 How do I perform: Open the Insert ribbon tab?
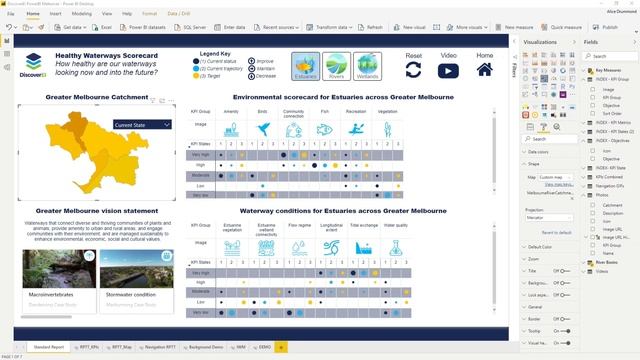point(56,13)
